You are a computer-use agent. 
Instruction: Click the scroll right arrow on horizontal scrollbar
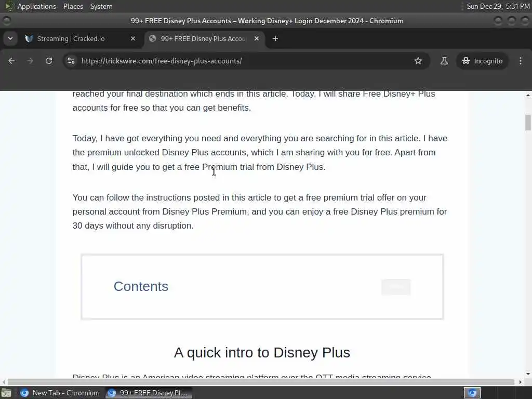[x=521, y=382]
